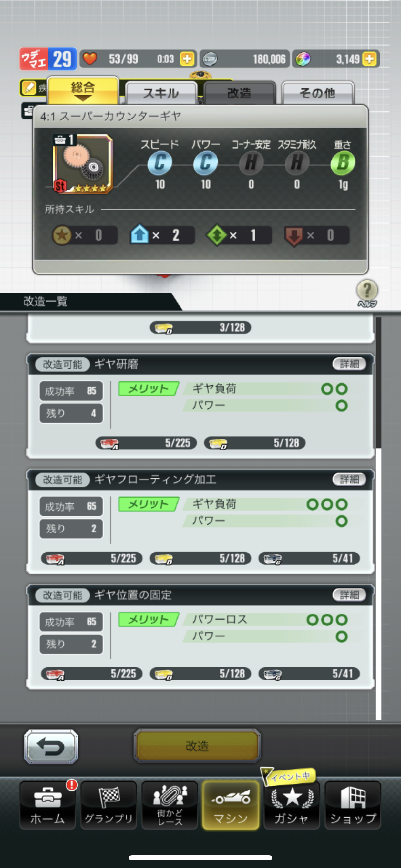Switch to the その他 tab
The image size is (401, 868).
[x=317, y=93]
